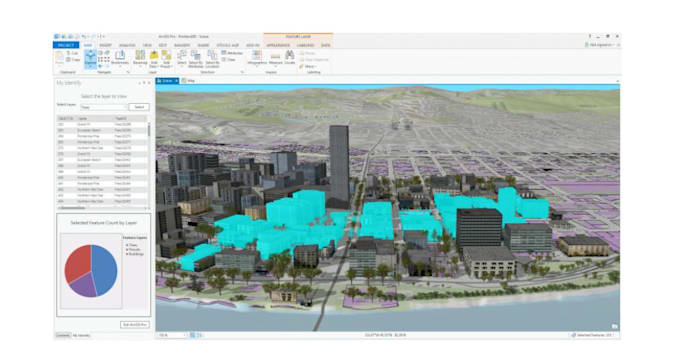Open the EDIT ribbon tab
The height and width of the screenshot is (360, 680).
tap(163, 45)
